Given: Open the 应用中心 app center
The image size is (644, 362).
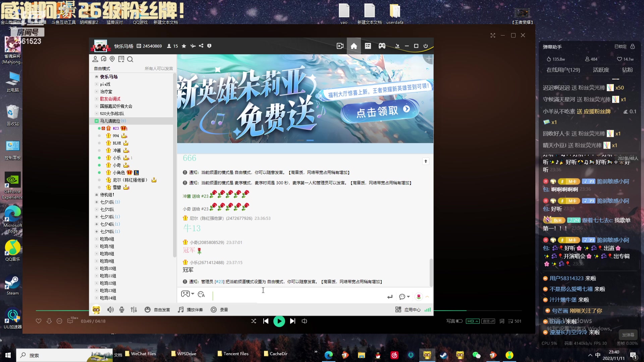Looking at the screenshot, I should pos(413,309).
